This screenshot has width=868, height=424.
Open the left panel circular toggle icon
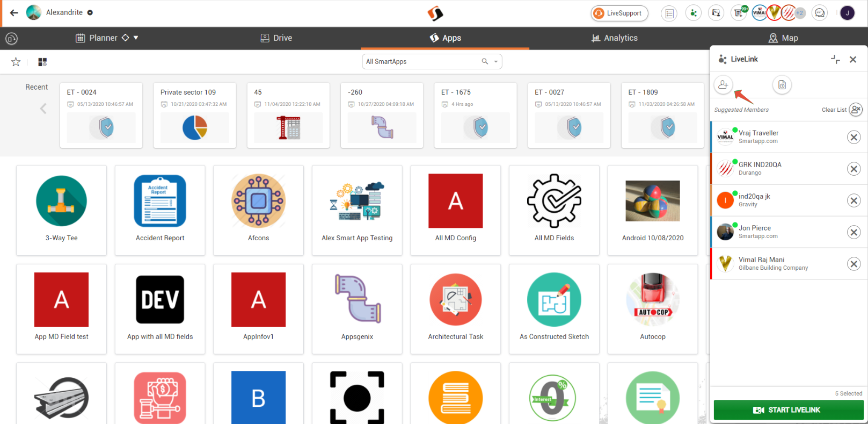11,39
